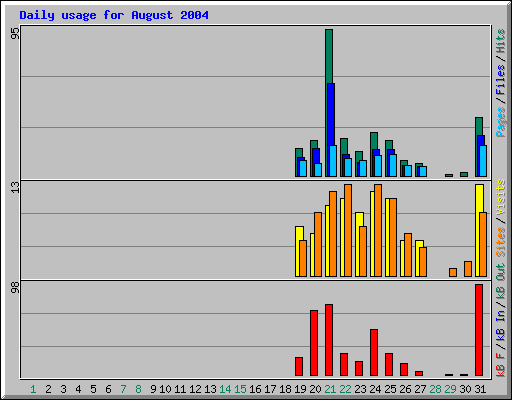Select day '30' on the x-axis

(x=465, y=389)
